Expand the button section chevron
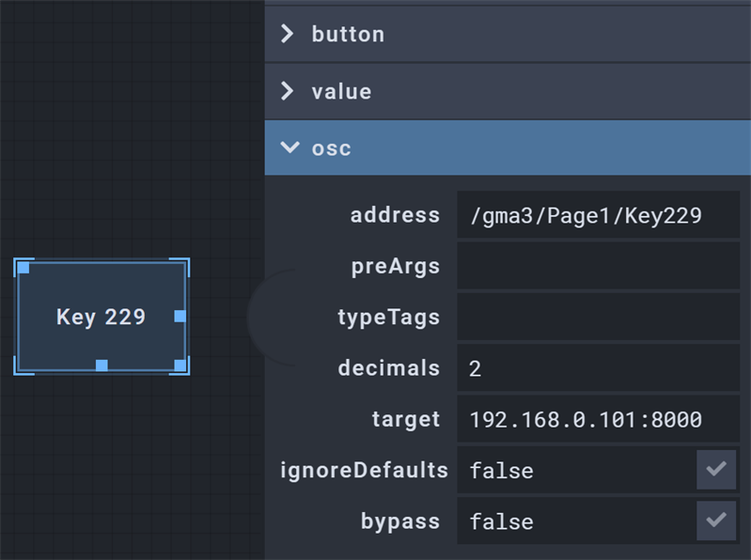 pos(288,35)
